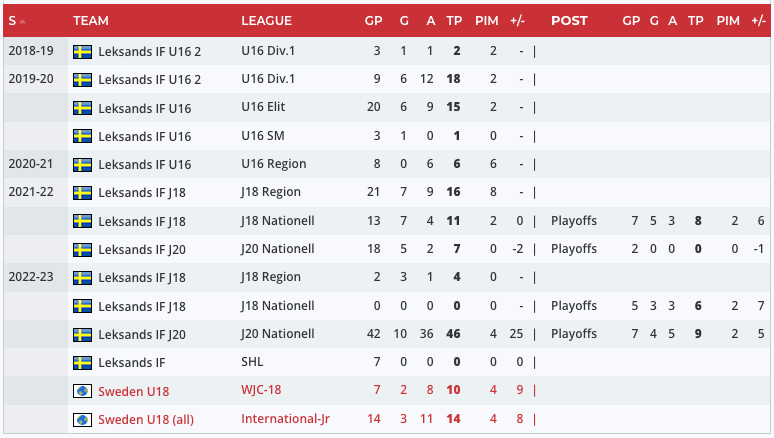
Task: Click the flag in the 2018-19 season row
Action: click(x=82, y=51)
